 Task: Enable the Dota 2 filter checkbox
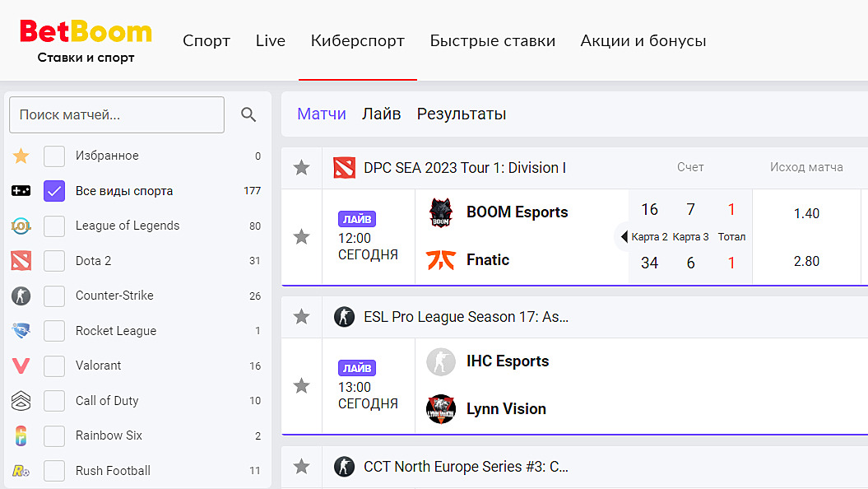(54, 261)
